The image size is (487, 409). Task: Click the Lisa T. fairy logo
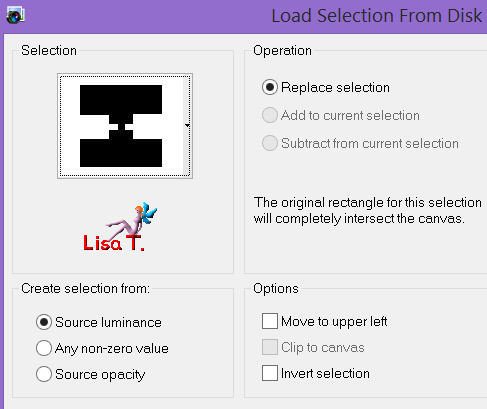coord(117,227)
